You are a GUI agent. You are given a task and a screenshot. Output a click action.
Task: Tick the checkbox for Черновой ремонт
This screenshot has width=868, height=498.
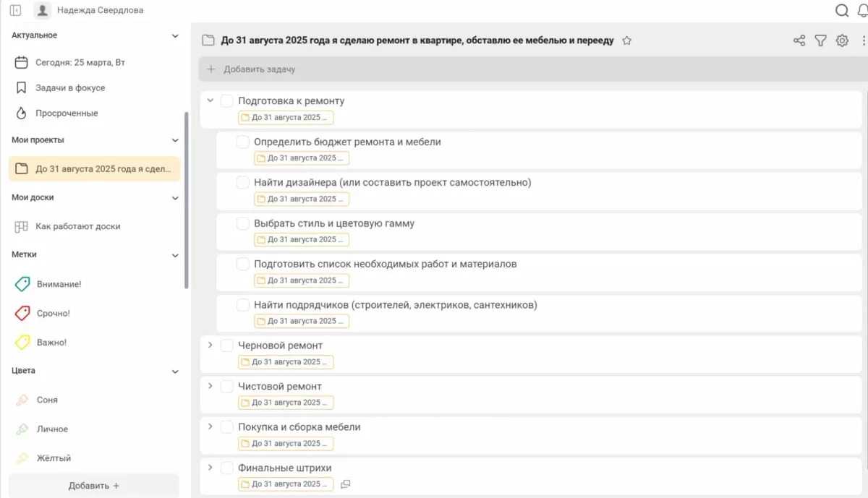pos(226,345)
